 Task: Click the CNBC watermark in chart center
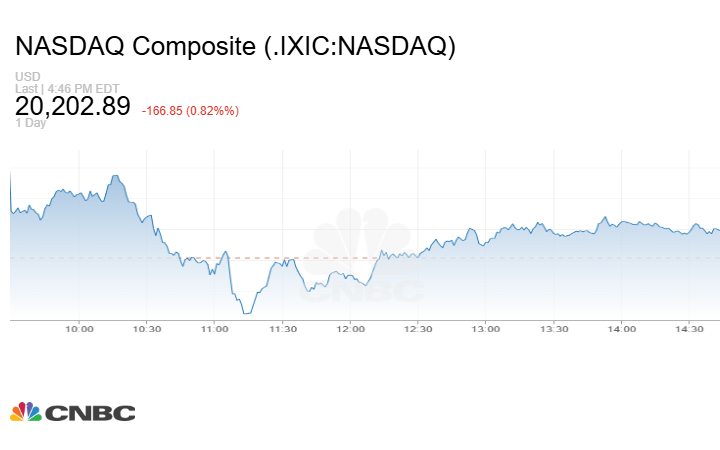click(x=364, y=260)
